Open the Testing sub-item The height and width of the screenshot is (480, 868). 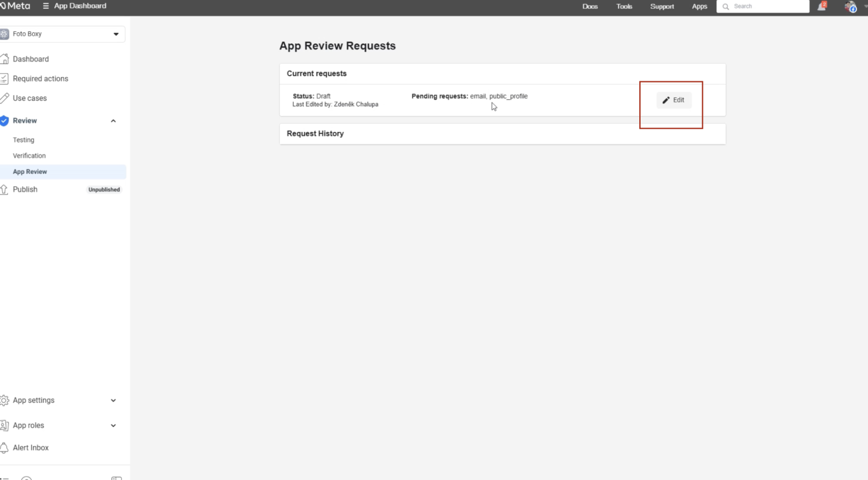coord(24,140)
